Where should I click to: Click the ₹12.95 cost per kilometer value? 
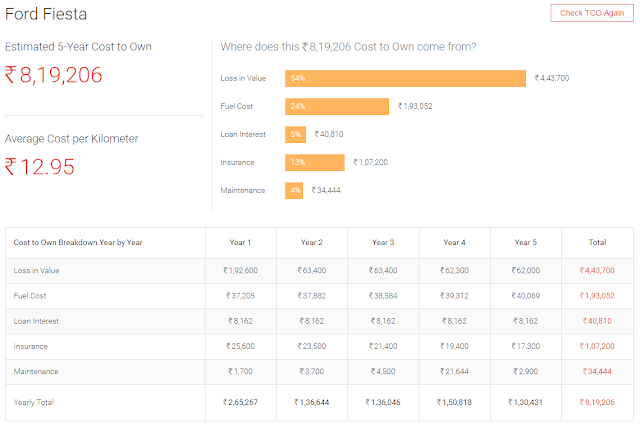pyautogui.click(x=40, y=167)
